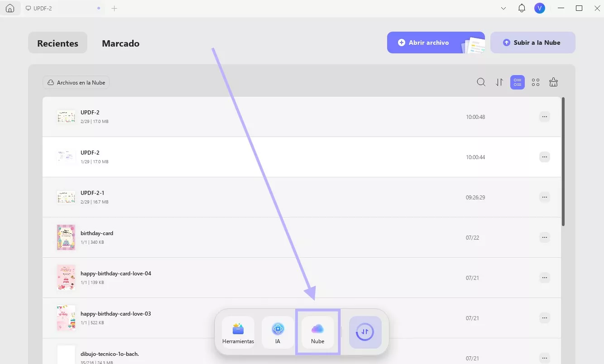Expand the title bar dropdown chevron
Screen dimensions: 604x364
[503, 8]
